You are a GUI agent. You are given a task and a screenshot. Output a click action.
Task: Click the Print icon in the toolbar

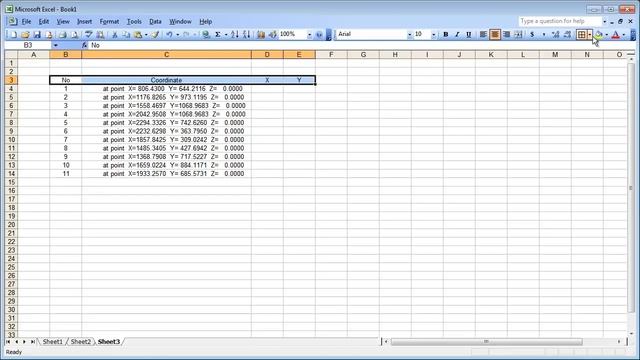click(x=62, y=35)
